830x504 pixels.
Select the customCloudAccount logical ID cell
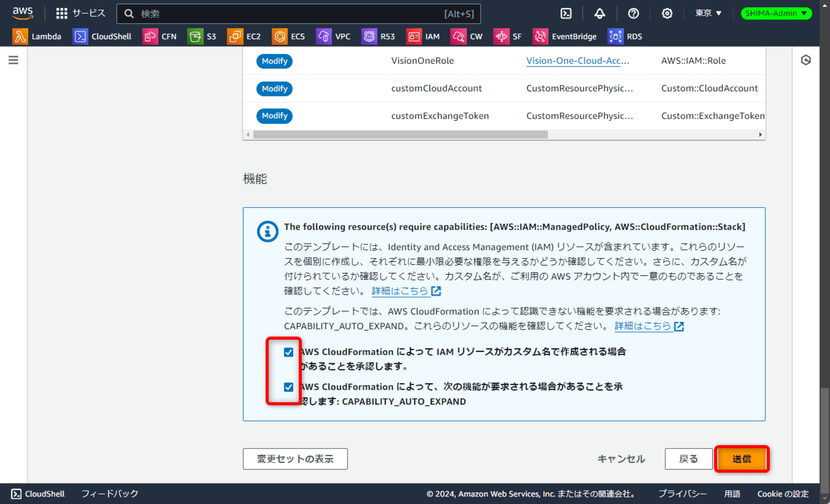coord(437,88)
